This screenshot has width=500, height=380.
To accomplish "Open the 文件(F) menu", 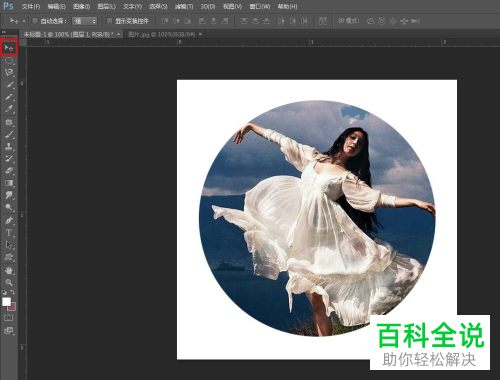I will (31, 6).
